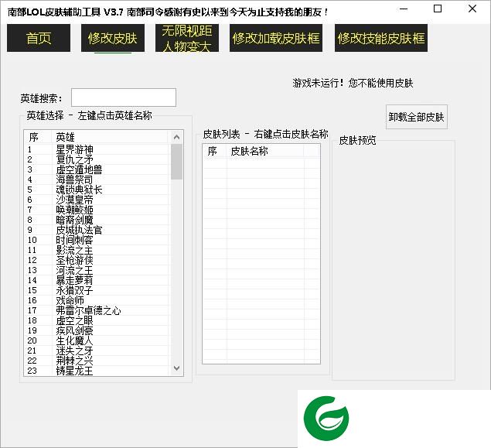491x448 pixels.
Task: Switch to 修改加载皮肤框 tab
Action: [276, 38]
